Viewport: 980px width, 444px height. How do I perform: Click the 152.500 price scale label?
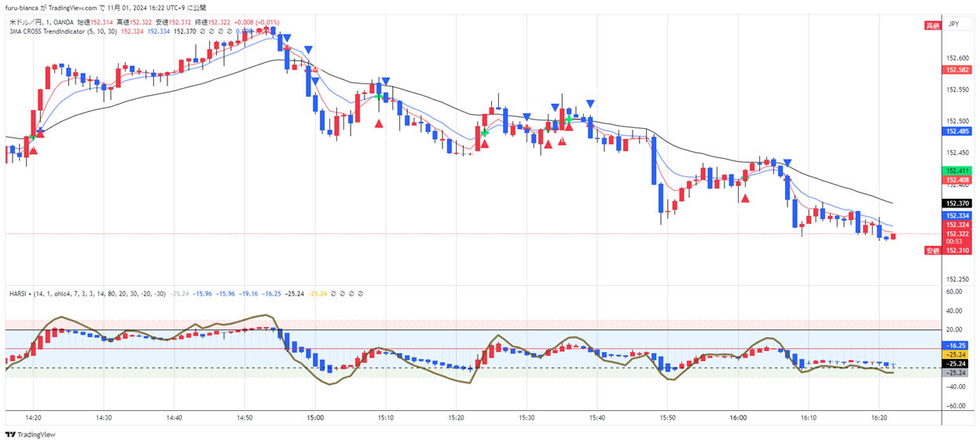pyautogui.click(x=956, y=121)
